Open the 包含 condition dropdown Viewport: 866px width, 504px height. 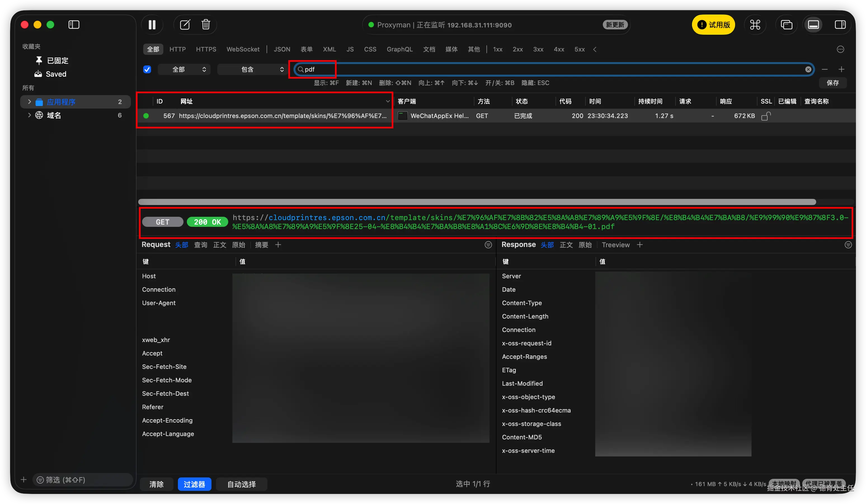pos(252,69)
